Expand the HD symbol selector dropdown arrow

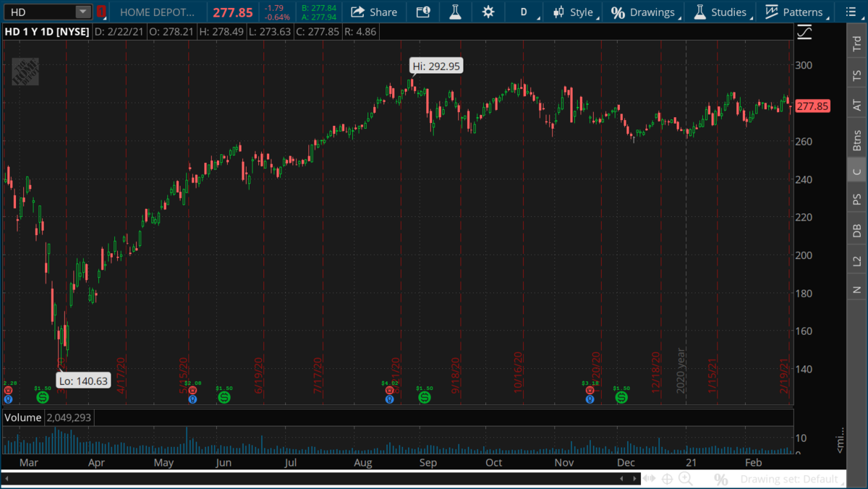coord(83,12)
